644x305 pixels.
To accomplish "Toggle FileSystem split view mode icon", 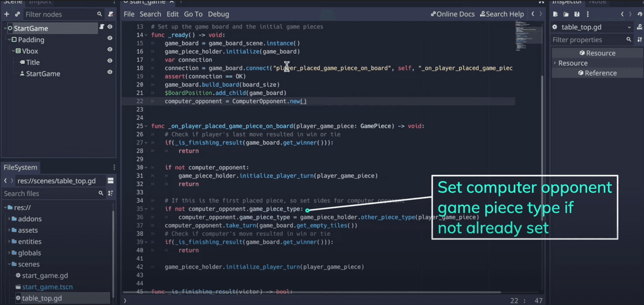I will click(111, 181).
